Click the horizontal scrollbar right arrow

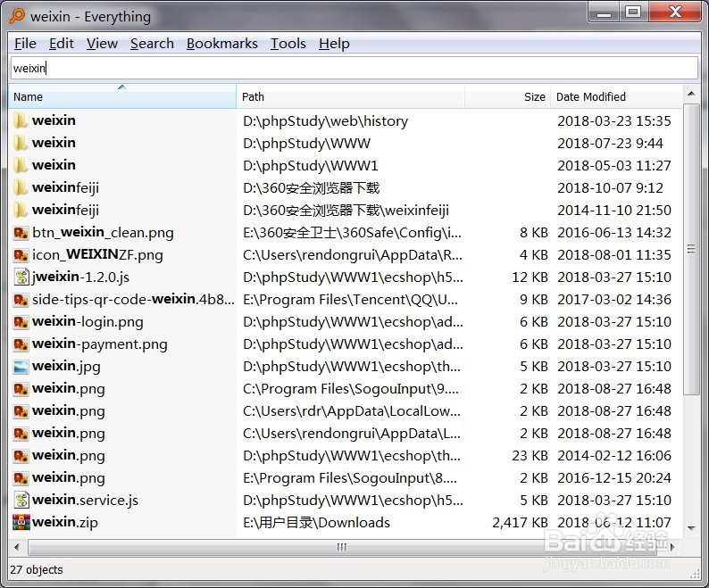click(x=672, y=547)
